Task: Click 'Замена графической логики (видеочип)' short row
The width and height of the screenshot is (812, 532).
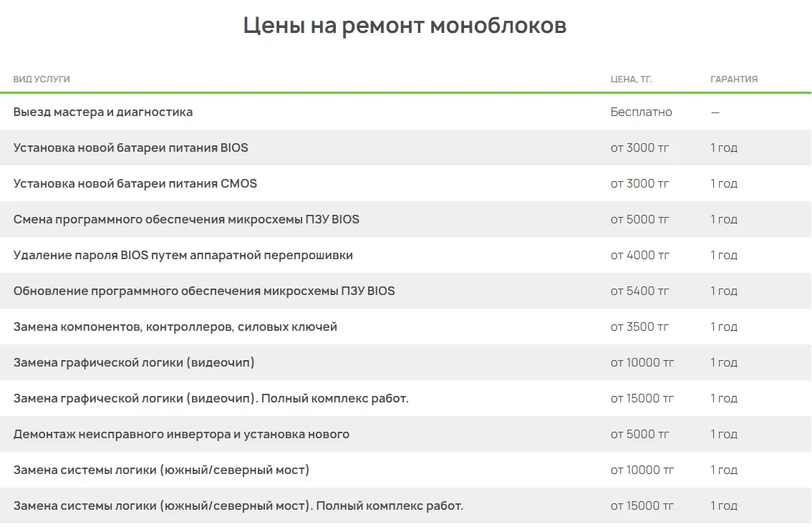Action: pos(134,363)
